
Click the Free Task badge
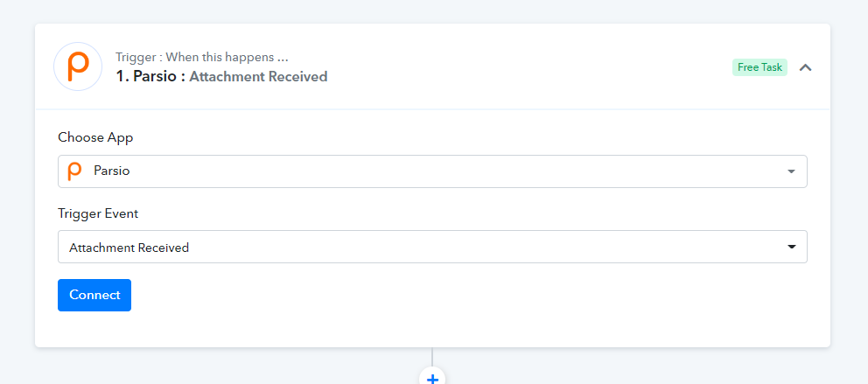click(x=759, y=67)
